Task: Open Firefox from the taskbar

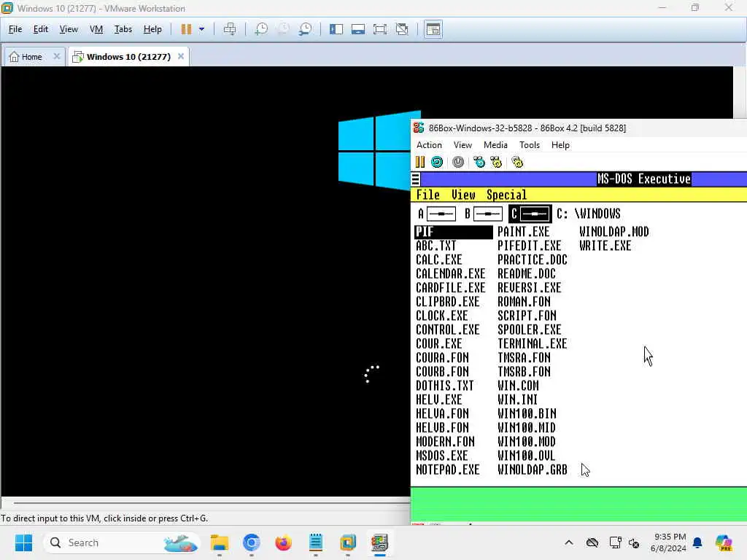Action: tap(284, 542)
